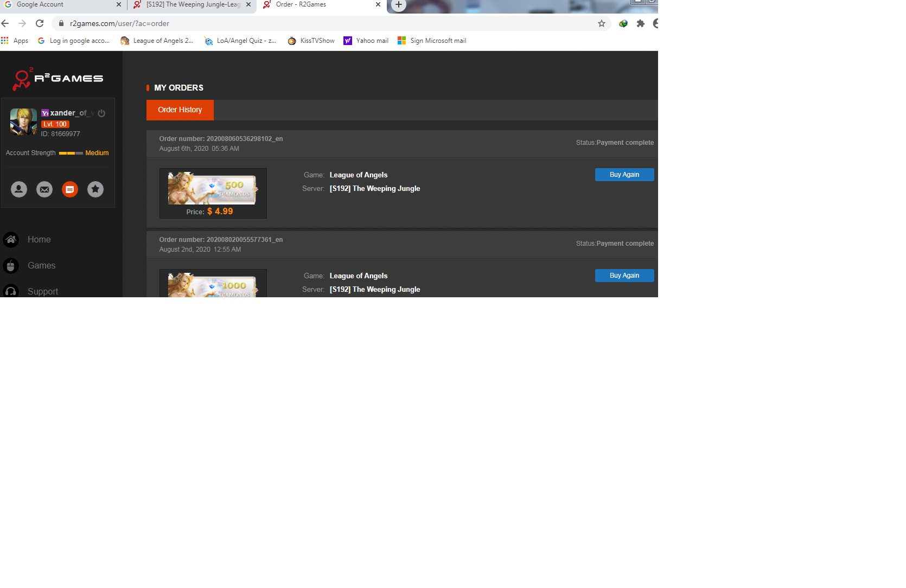The height and width of the screenshot is (588, 906).
Task: Select the orange orders icon
Action: coord(70,189)
